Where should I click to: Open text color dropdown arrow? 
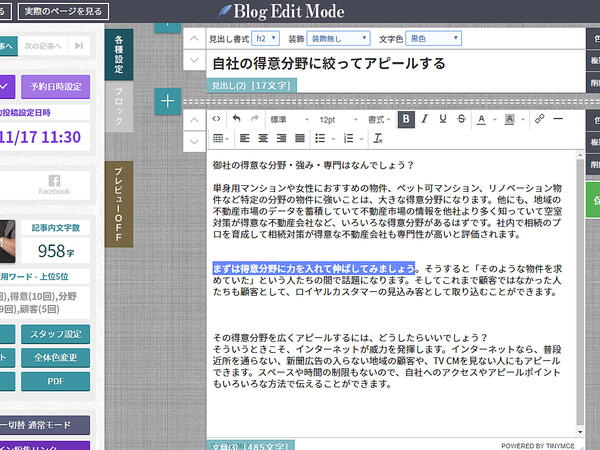(x=494, y=119)
